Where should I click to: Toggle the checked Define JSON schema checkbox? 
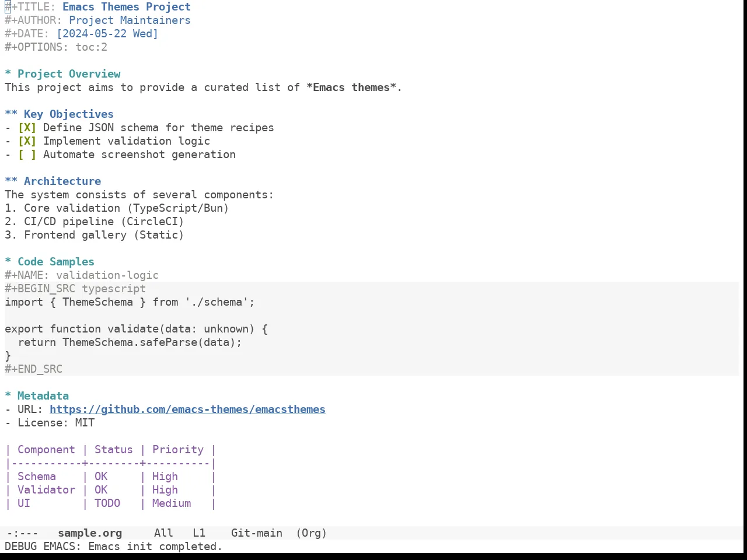coord(27,128)
